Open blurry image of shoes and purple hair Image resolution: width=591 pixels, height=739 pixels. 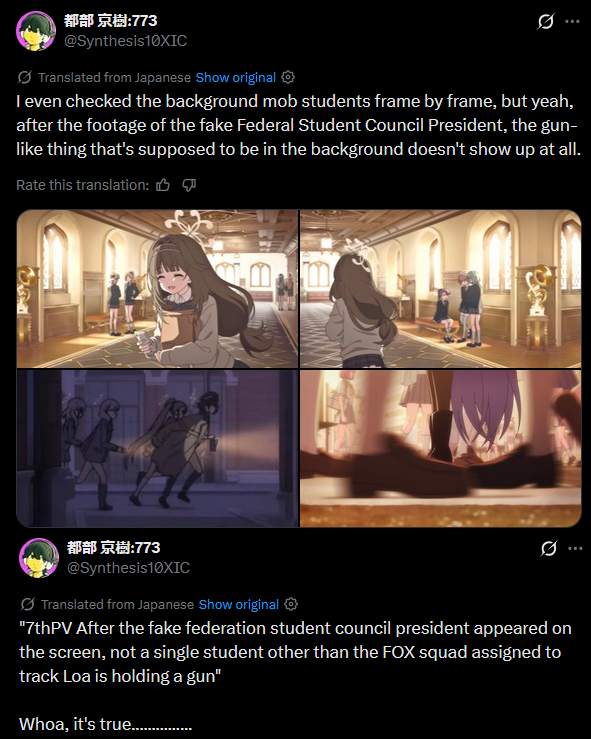point(441,448)
